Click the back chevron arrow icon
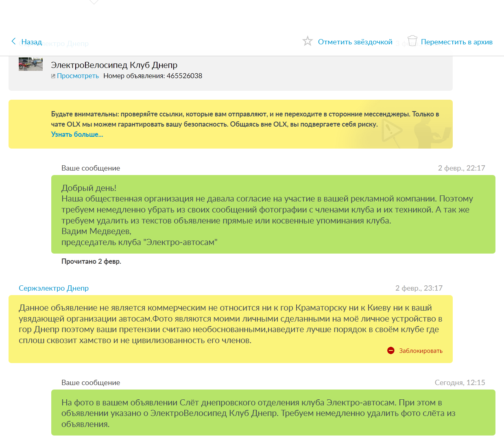The height and width of the screenshot is (440, 504). coord(13,42)
